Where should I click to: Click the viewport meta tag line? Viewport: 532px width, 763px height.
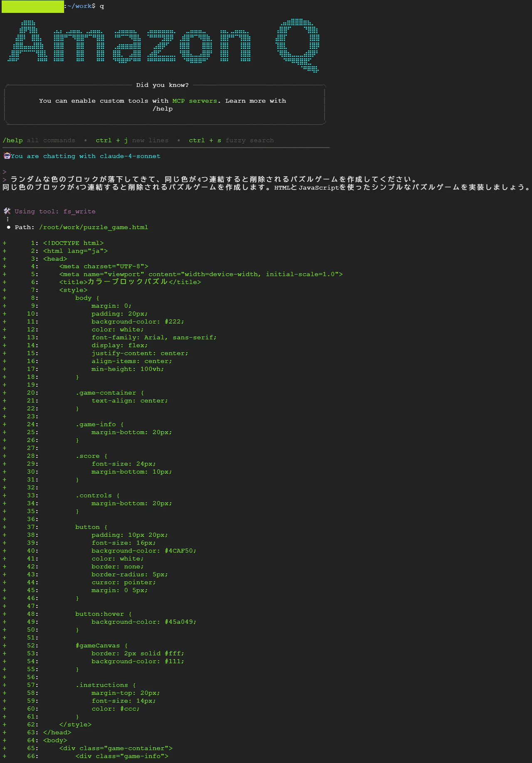[201, 274]
